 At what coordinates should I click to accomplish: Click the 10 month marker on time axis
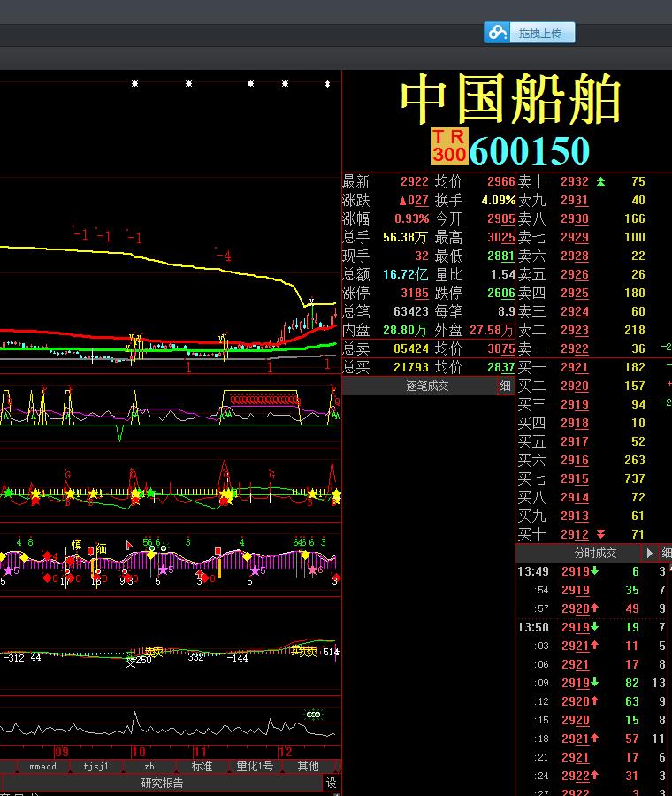(x=139, y=751)
